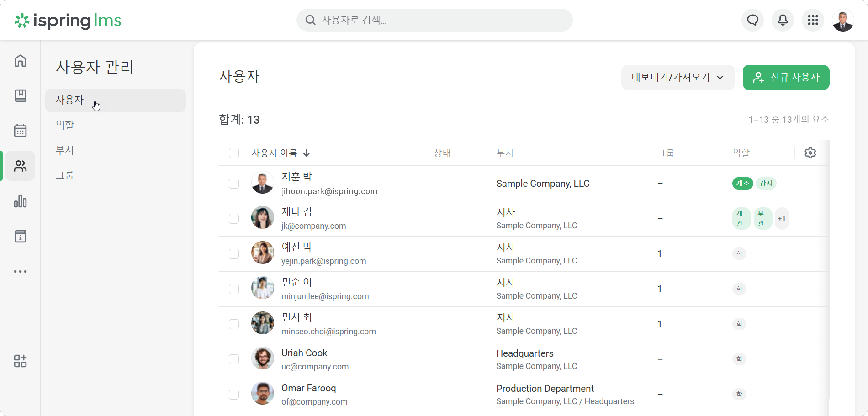Open the calendar icon in sidebar
This screenshot has height=416, width=868.
point(20,131)
